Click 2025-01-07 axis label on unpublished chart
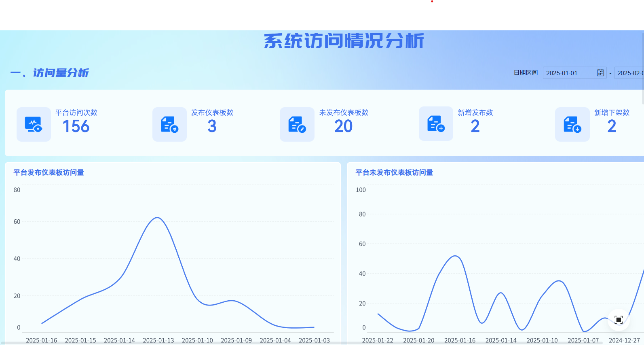The image size is (644, 346). 583,340
